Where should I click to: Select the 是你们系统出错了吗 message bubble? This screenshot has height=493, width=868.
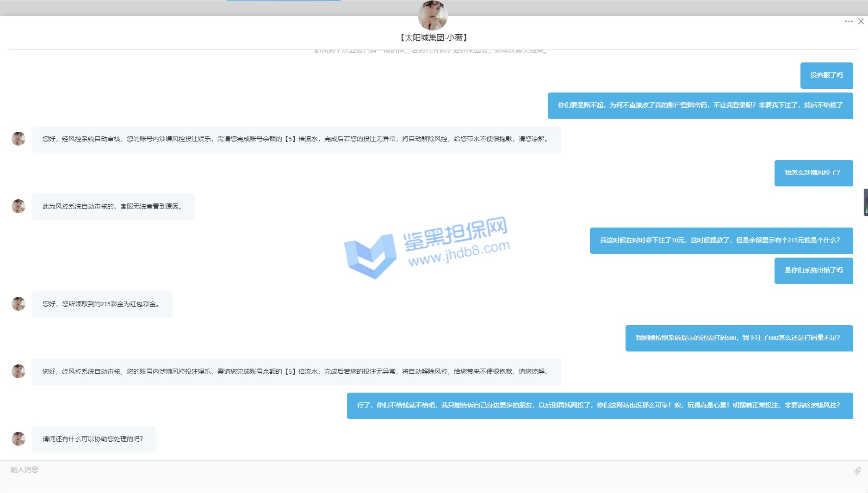(813, 271)
